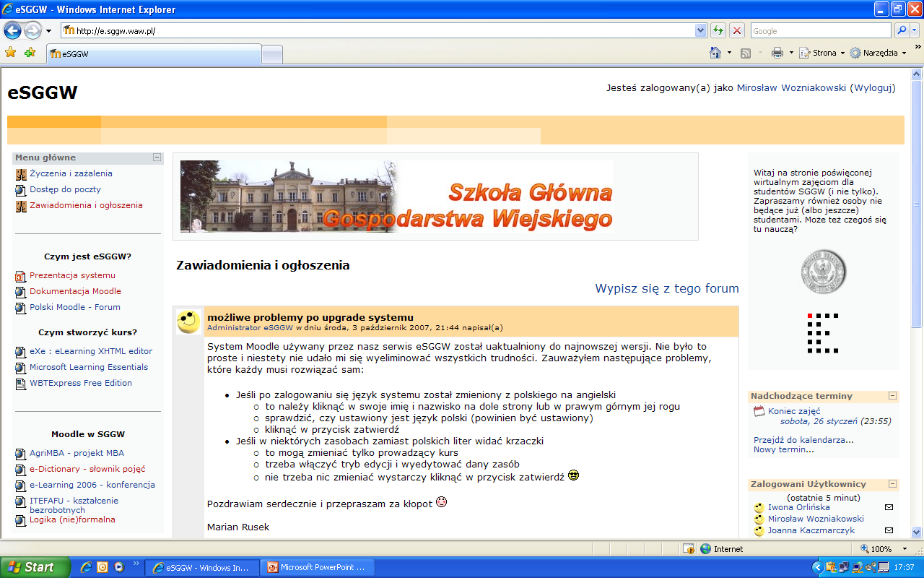This screenshot has height=578, width=924.
Task: Launch Internet Explorer from Quick Launch
Action: tap(86, 567)
